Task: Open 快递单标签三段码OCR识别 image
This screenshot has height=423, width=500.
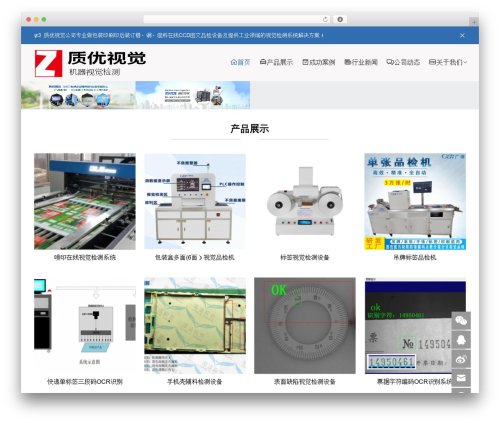Action: coord(85,325)
